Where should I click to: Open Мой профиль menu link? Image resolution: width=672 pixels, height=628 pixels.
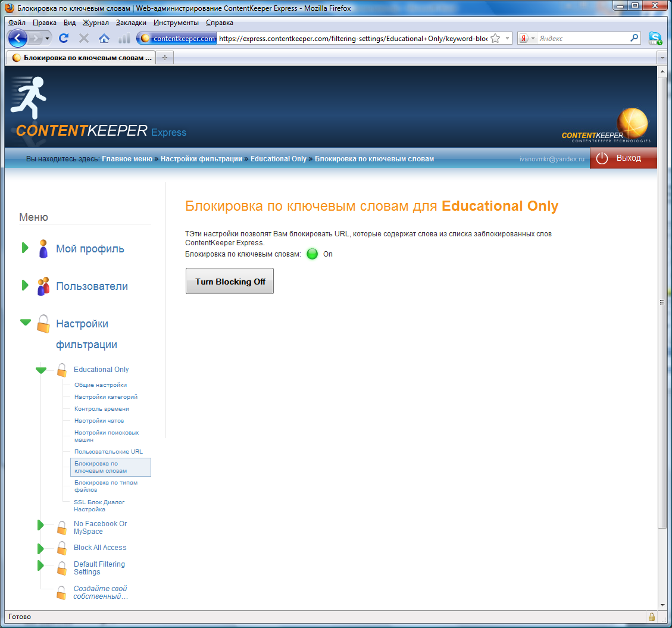90,249
